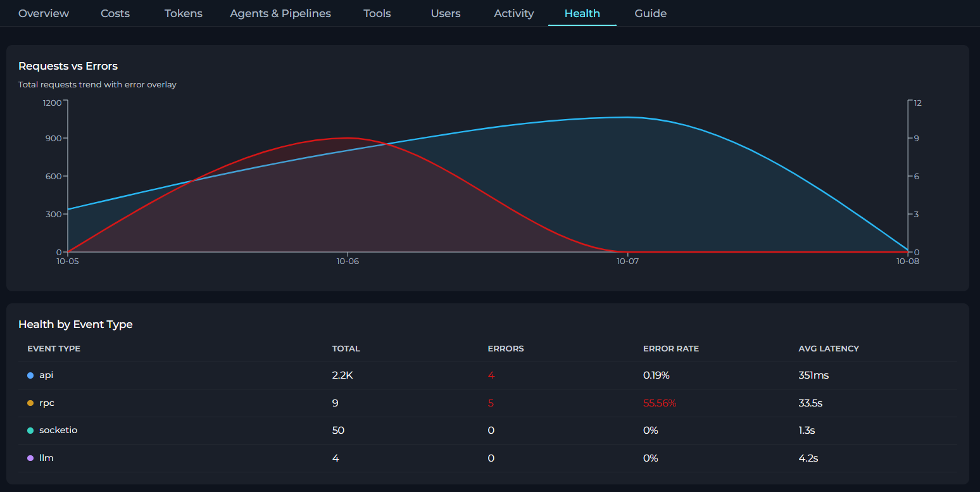This screenshot has height=492, width=980.
Task: Select the Tools tab
Action: coord(377,13)
